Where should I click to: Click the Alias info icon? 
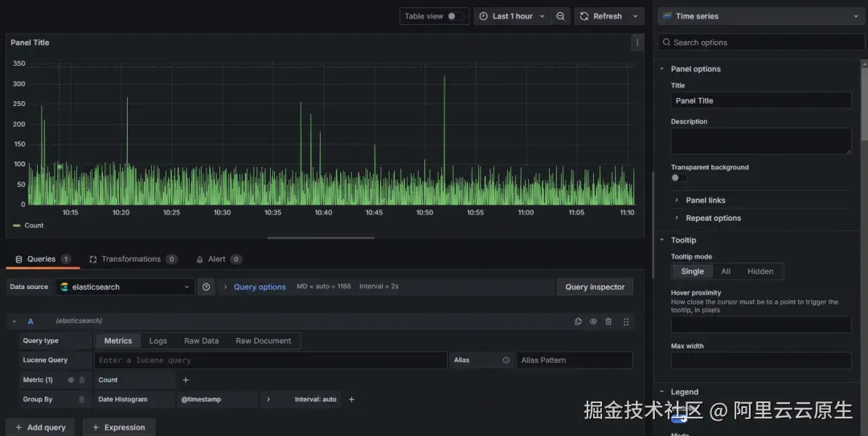point(506,361)
